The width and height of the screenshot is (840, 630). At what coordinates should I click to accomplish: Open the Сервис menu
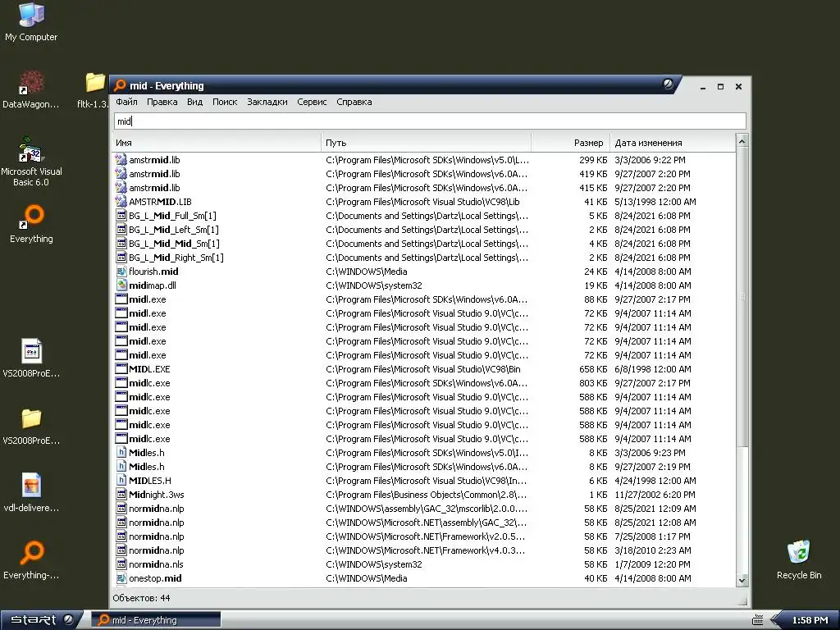click(312, 102)
